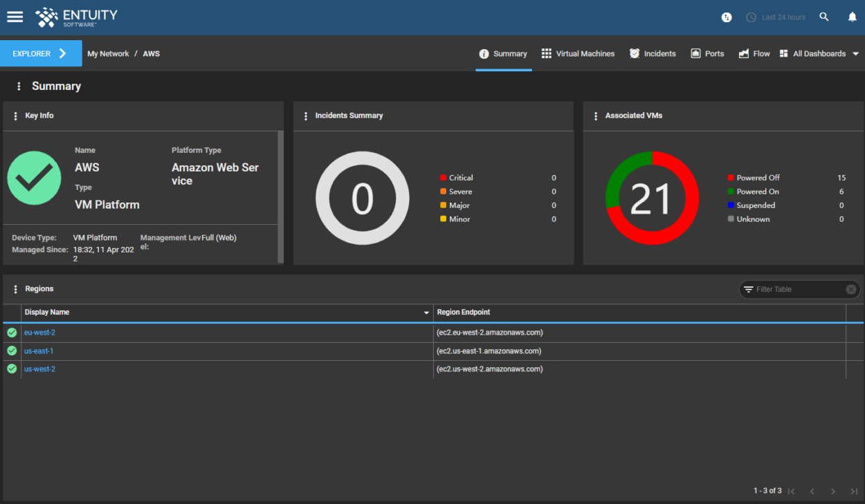
Task: Click the blue Suspended legend swatch
Action: (x=731, y=205)
